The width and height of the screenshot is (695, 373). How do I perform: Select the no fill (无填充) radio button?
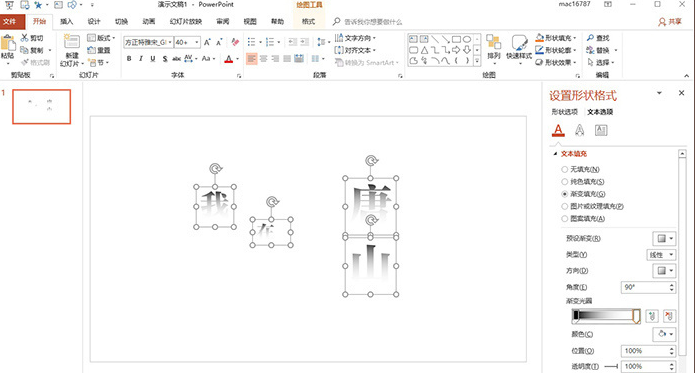pyautogui.click(x=564, y=169)
